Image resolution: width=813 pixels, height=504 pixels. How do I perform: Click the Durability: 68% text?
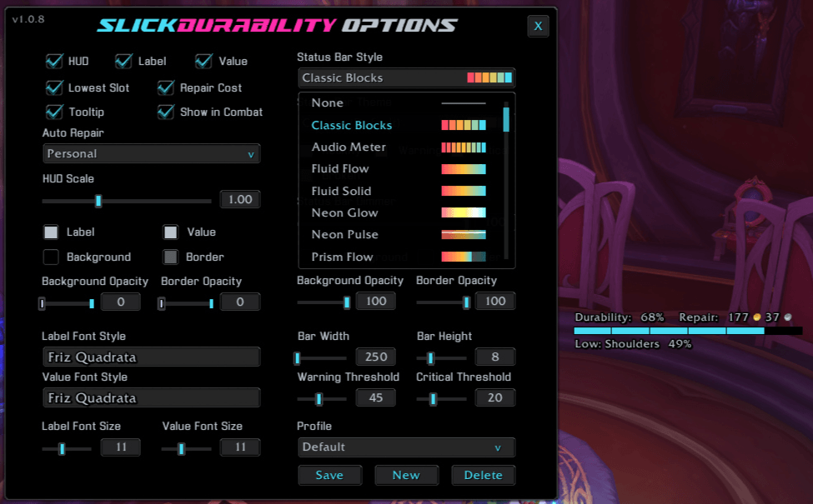[x=619, y=317]
